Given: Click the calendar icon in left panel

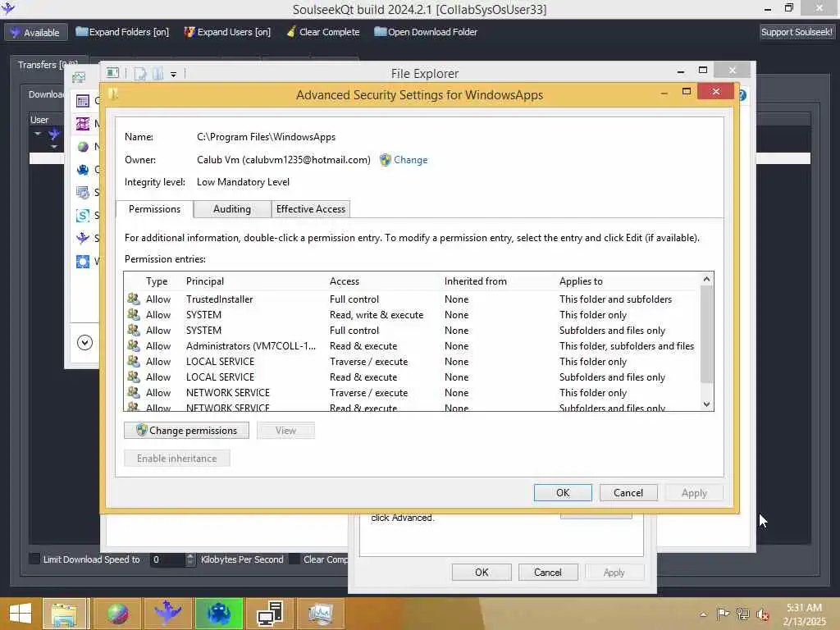Looking at the screenshot, I should (x=83, y=100).
